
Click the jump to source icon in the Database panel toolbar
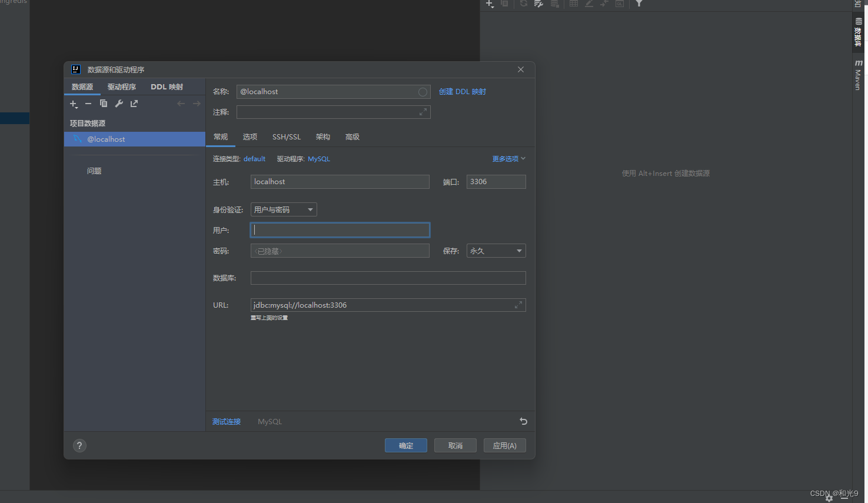604,3
